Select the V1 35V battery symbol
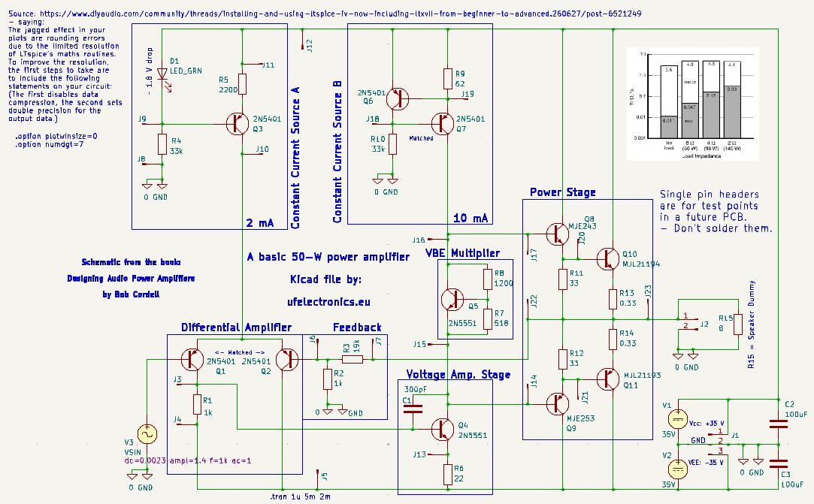814x504 pixels. (677, 419)
